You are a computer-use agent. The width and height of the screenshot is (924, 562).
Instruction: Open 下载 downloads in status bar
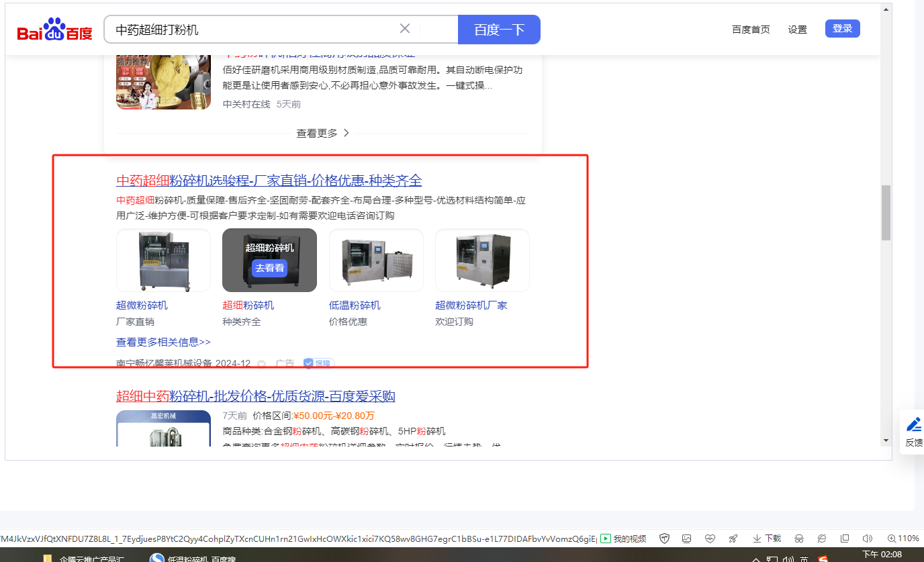[767, 538]
